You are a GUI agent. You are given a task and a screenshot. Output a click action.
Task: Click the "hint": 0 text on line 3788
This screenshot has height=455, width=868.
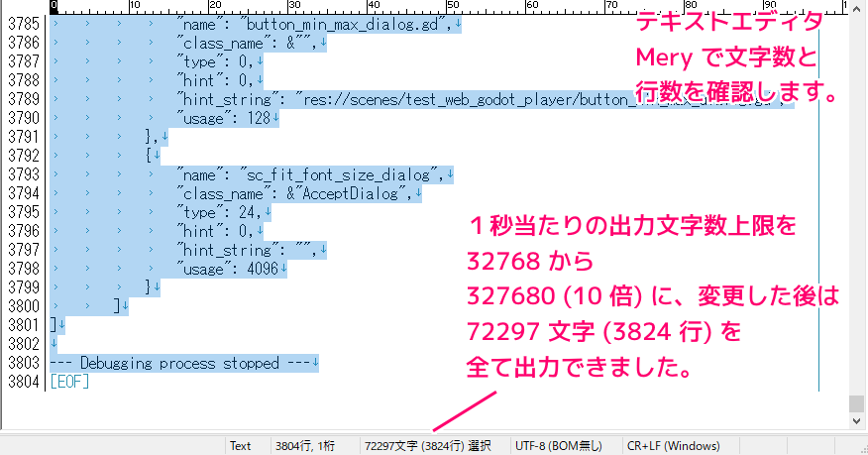tap(215, 81)
